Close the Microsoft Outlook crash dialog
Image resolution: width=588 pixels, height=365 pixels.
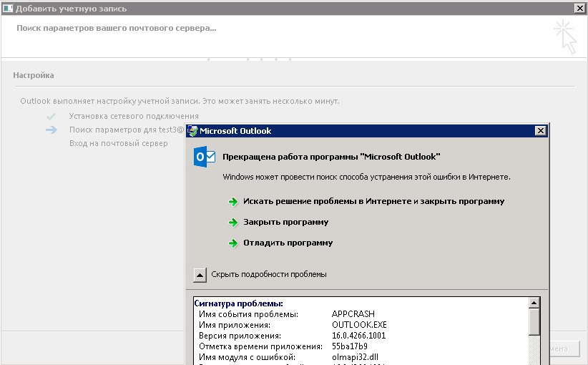coord(540,130)
